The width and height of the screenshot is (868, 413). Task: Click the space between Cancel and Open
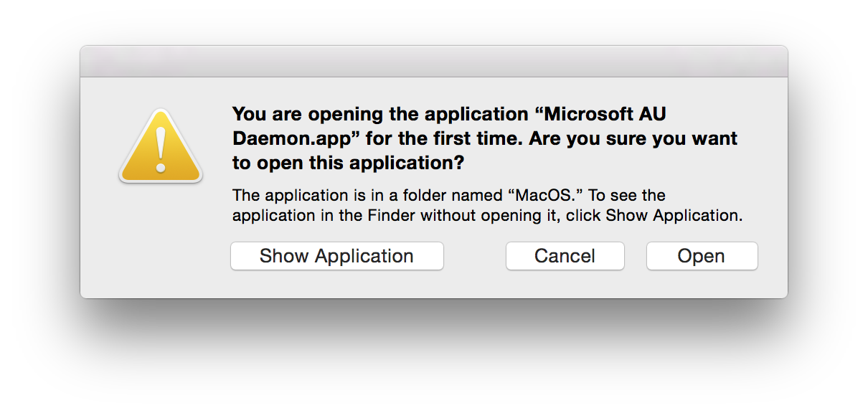click(x=636, y=256)
